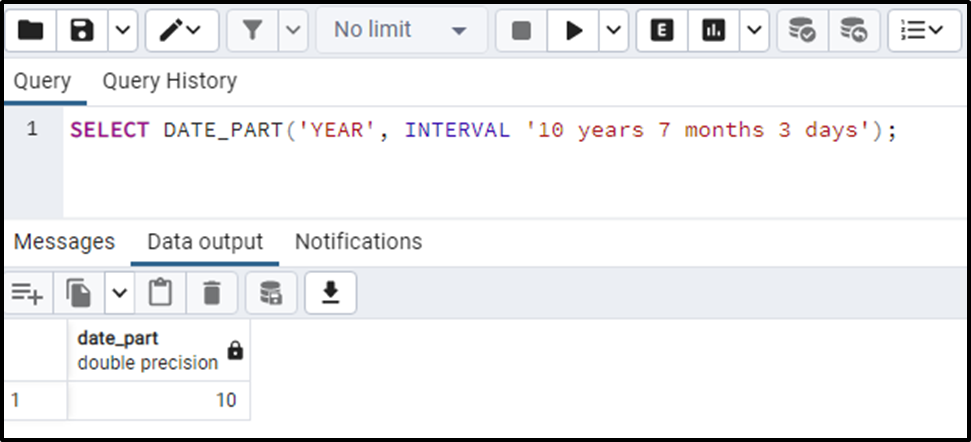Add a row in the results grid
This screenshot has height=442, width=971.
pos(28,293)
